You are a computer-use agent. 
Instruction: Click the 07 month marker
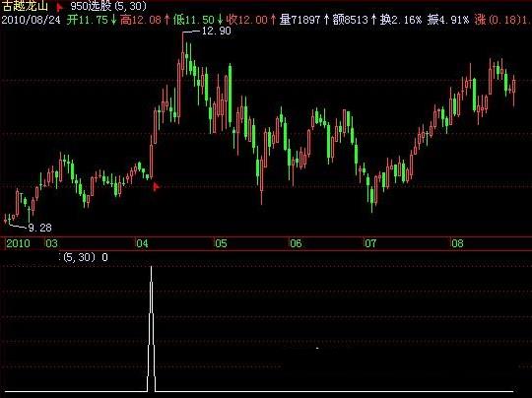[370, 243]
